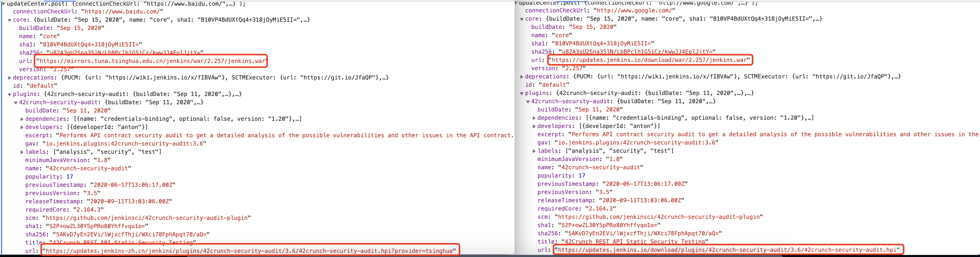The height and width of the screenshot is (257, 980).
Task: Collapse the plugins object in right panel
Action: pos(521,93)
